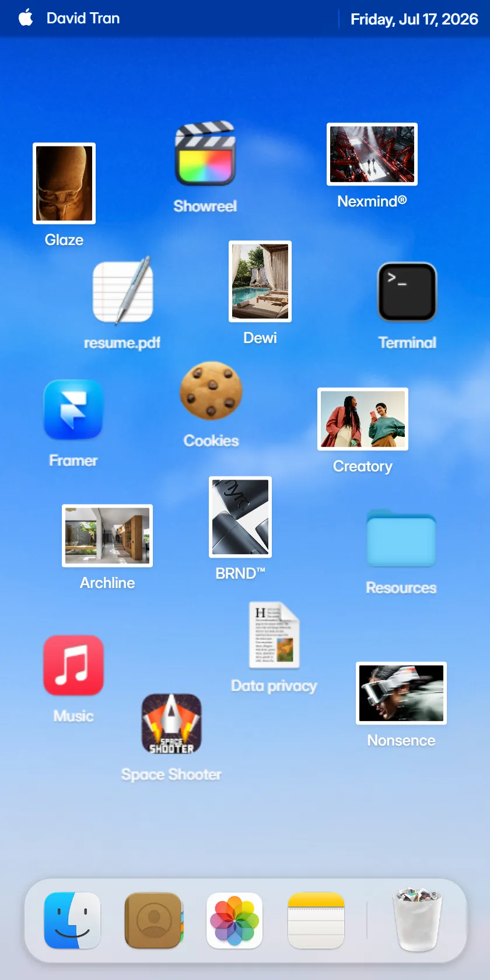This screenshot has height=980, width=490.
Task: Select the "resume.pdf" file name label
Action: pos(123,342)
